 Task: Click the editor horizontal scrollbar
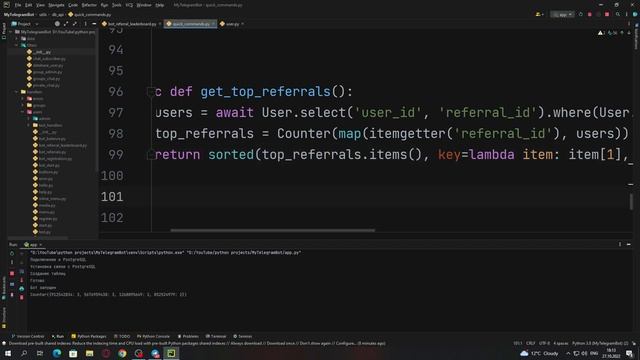tap(272, 230)
